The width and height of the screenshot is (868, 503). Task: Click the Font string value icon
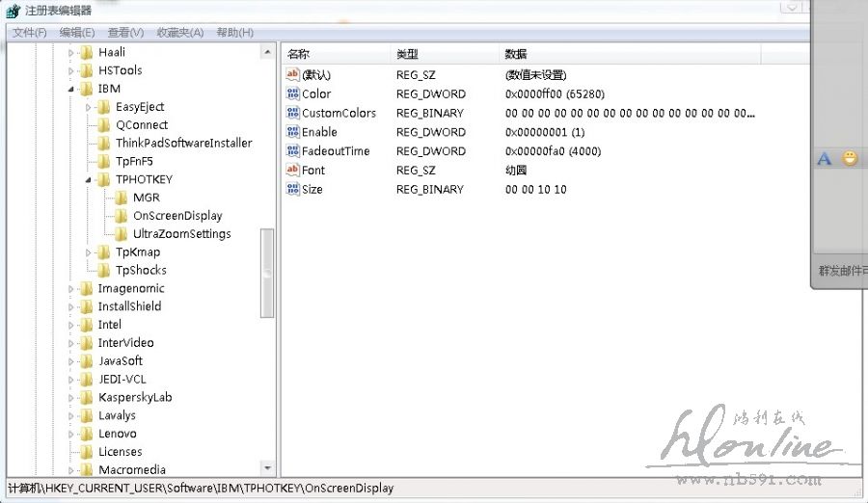point(293,170)
